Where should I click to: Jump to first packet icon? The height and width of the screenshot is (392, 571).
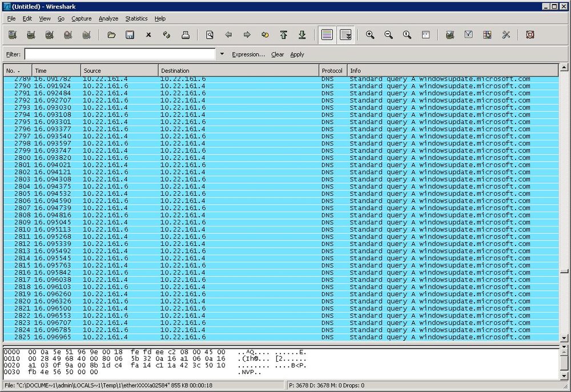click(x=284, y=35)
